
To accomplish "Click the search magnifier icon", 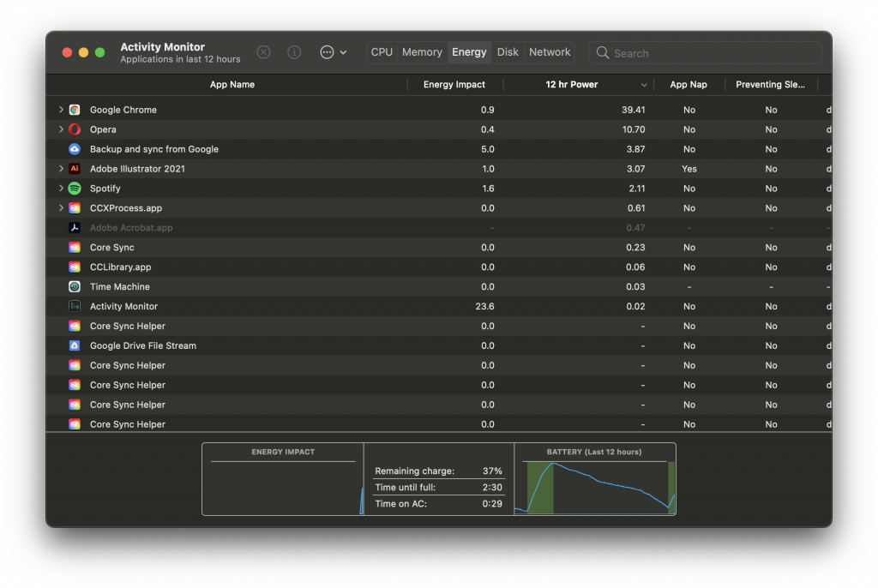I will click(x=603, y=52).
